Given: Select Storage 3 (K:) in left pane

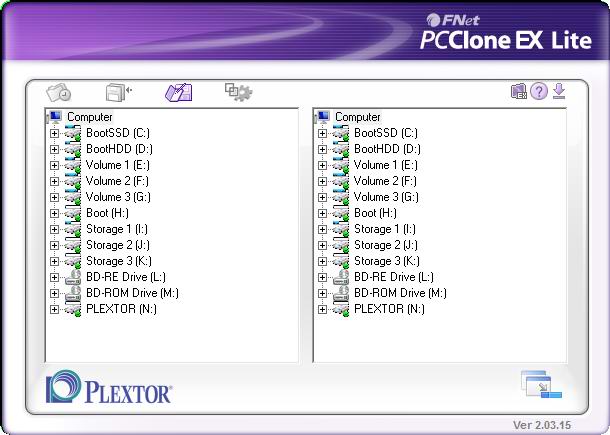Looking at the screenshot, I should [119, 261].
